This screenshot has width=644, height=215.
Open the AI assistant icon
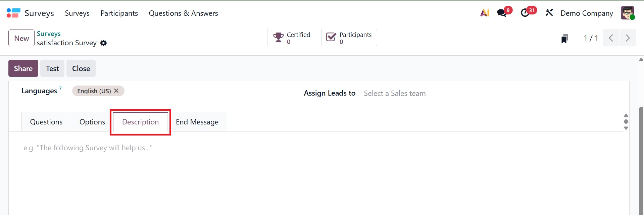tap(485, 13)
